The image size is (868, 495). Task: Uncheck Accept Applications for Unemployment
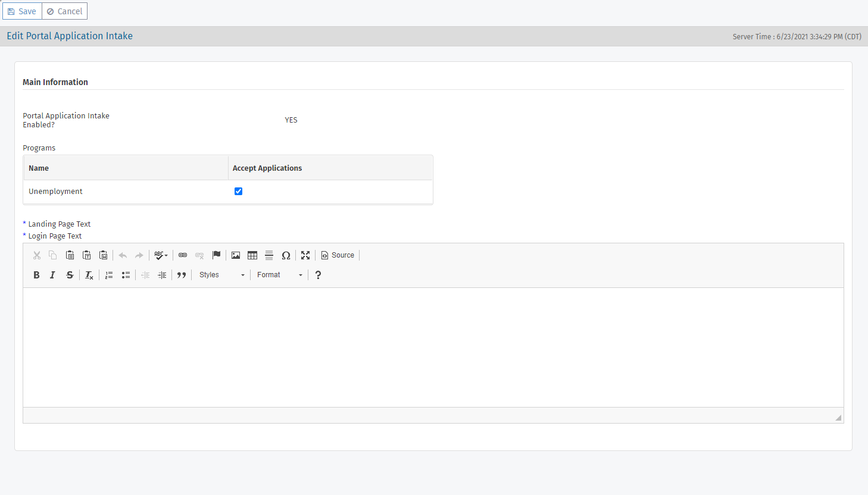click(238, 191)
